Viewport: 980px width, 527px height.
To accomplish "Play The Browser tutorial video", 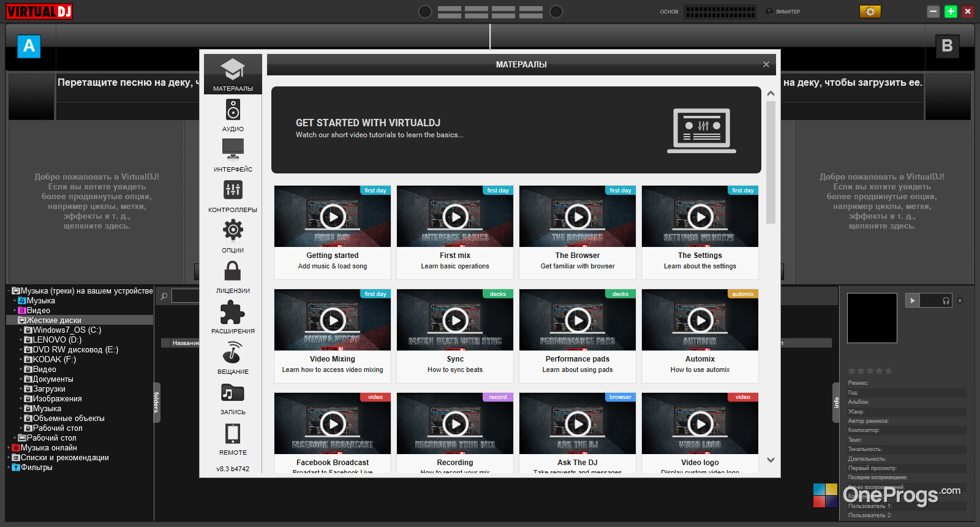I will (x=578, y=216).
